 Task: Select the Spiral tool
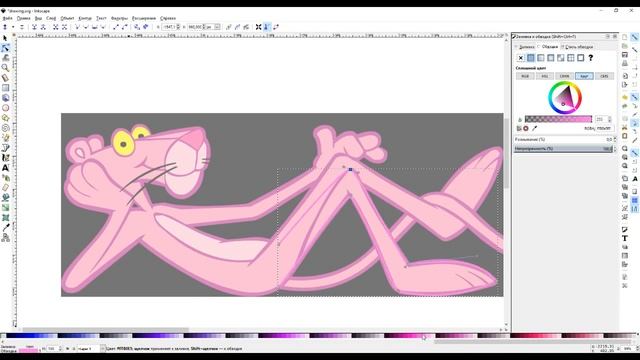[x=5, y=128]
